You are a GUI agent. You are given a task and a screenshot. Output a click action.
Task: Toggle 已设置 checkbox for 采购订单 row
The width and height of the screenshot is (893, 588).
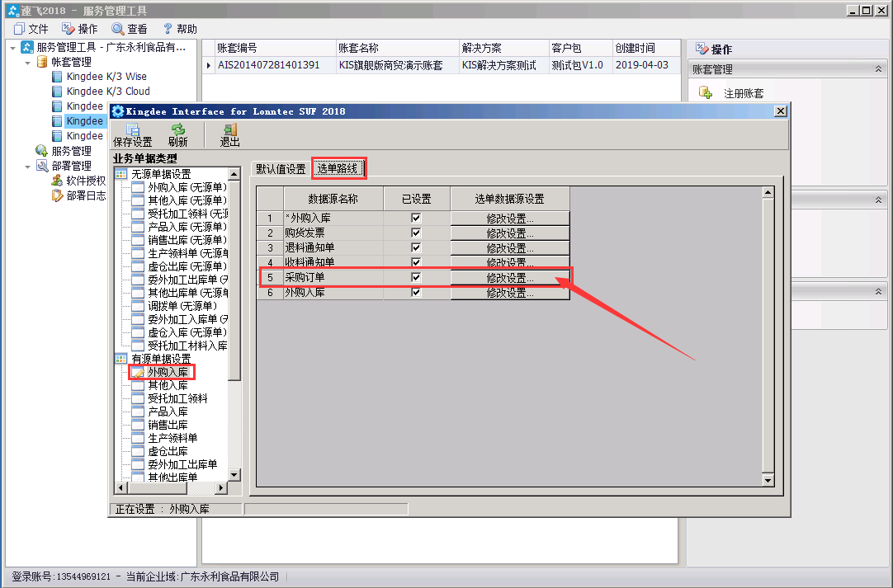416,277
